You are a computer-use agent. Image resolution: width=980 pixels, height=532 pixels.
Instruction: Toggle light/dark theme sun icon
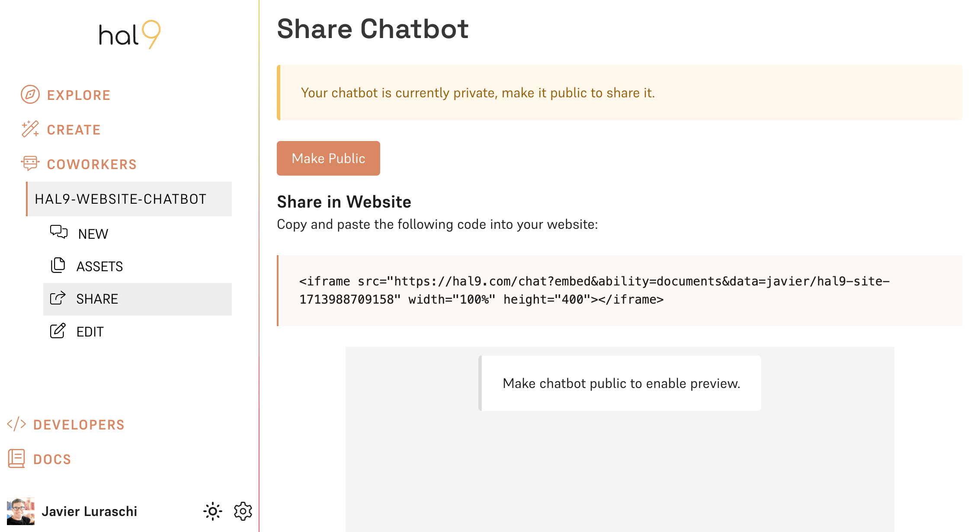click(x=213, y=511)
